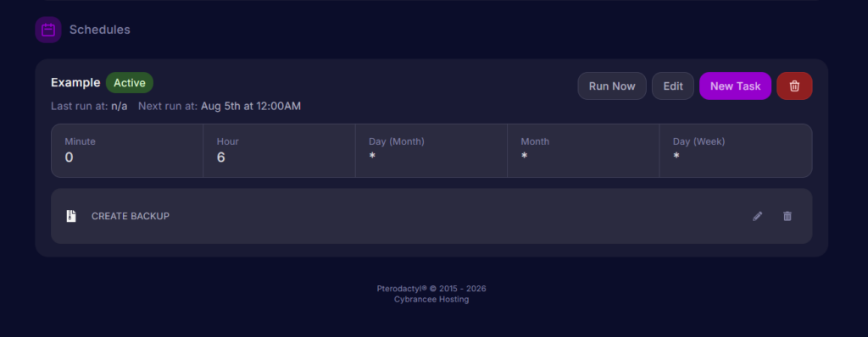Delete the Example schedule via red trash button
The image size is (868, 337).
click(x=794, y=86)
